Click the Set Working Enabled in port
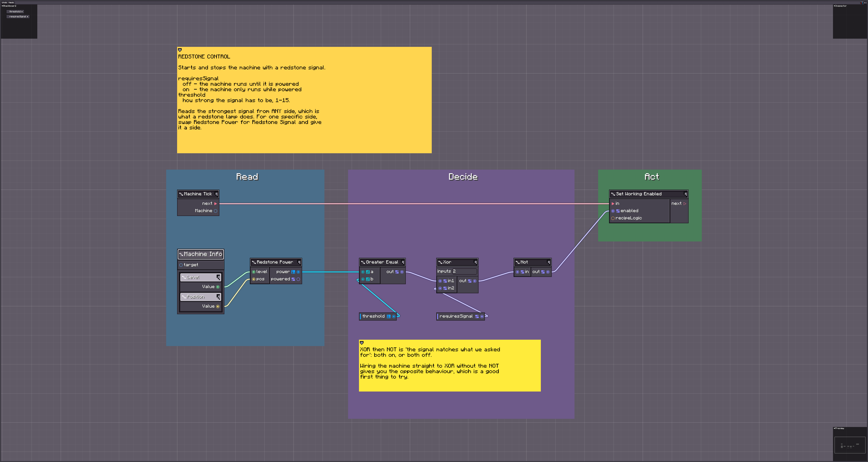The width and height of the screenshot is (868, 462). 613,203
